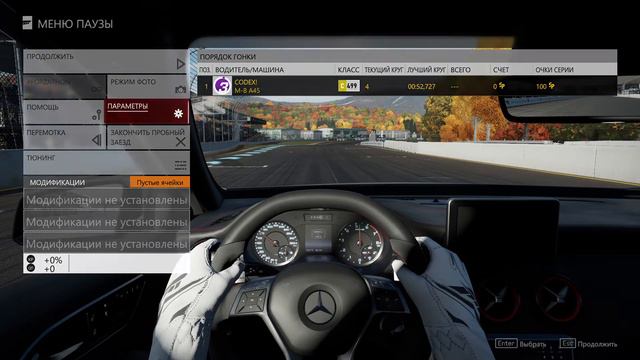Image resolution: width=640 pixels, height=360 pixels.
Task: Click the Esc Продолжить key hint
Action: point(588,344)
